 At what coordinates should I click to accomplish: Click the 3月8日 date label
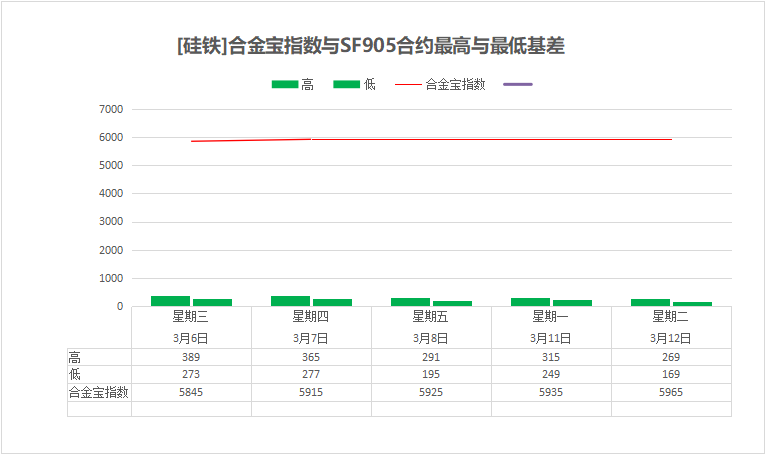point(430,338)
